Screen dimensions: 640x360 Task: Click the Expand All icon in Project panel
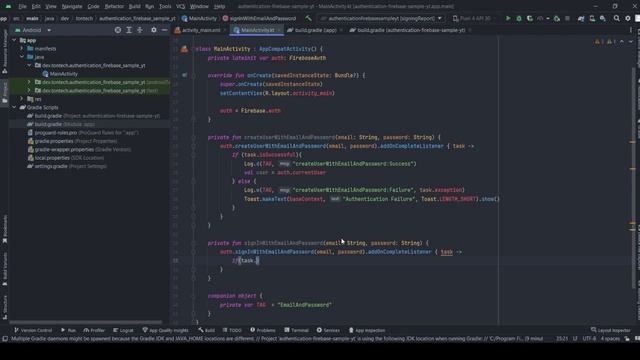[x=129, y=30]
